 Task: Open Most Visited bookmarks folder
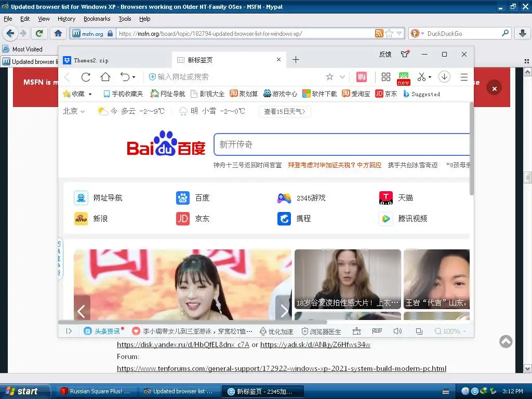pyautogui.click(x=22, y=49)
